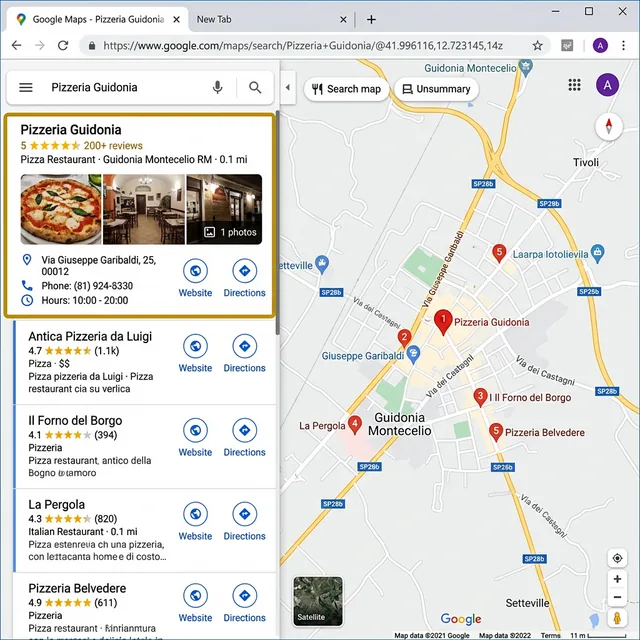Collapse the side panel with arrow
The width and height of the screenshot is (640, 640).
click(x=288, y=87)
